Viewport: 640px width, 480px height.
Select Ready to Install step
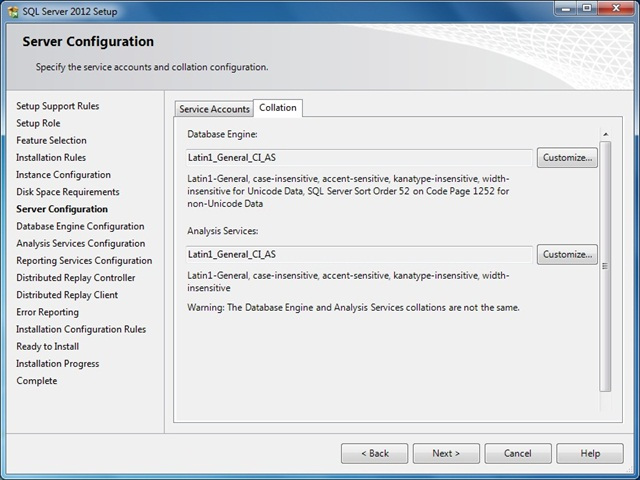click(x=48, y=346)
